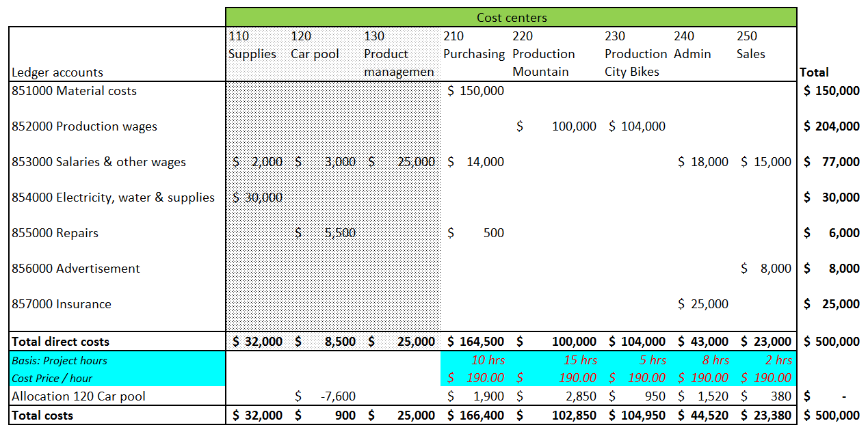The width and height of the screenshot is (868, 434).
Task: Select the 851000 Material costs row label
Action: point(75,91)
